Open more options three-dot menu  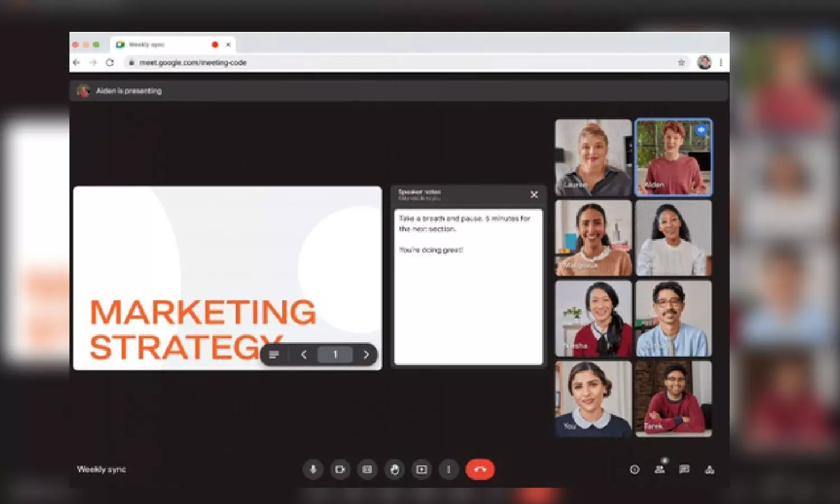pos(449,469)
